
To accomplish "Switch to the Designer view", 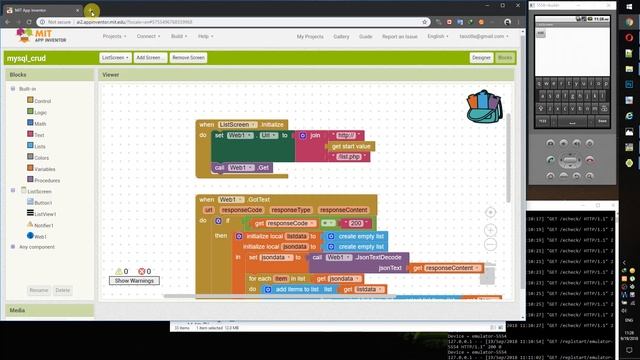I will (481, 58).
